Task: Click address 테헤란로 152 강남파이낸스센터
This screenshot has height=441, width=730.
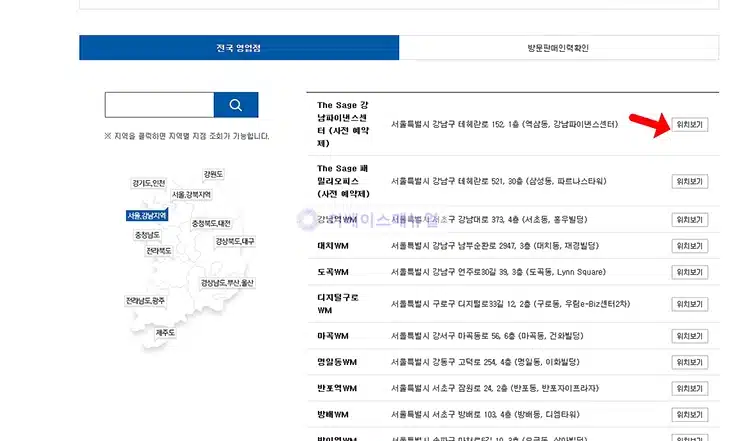Action: 505,124
